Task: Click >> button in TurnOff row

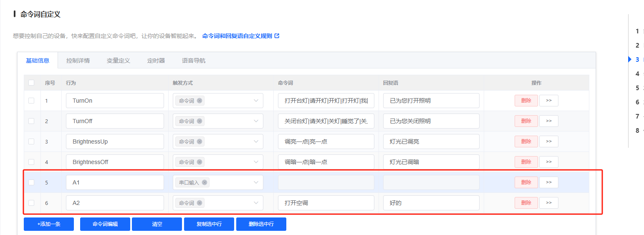Action: pos(549,121)
